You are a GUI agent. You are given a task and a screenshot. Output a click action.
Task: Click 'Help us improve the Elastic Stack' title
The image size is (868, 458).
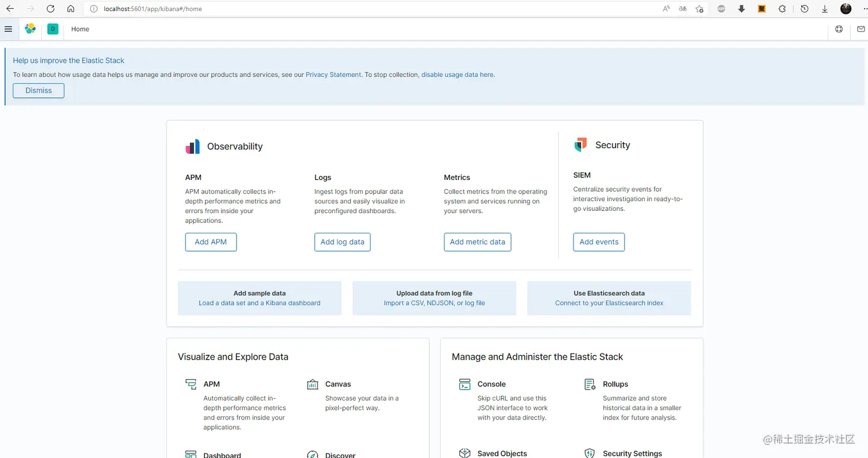[x=69, y=60]
